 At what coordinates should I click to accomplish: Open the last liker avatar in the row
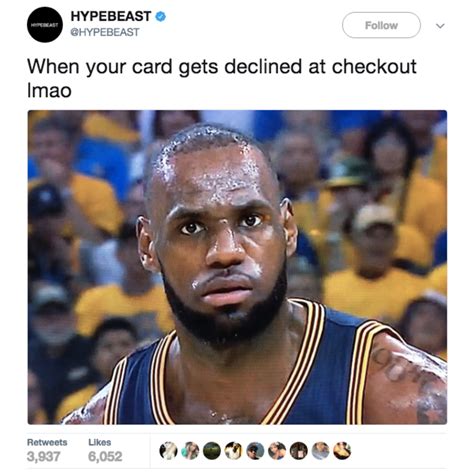point(342,451)
